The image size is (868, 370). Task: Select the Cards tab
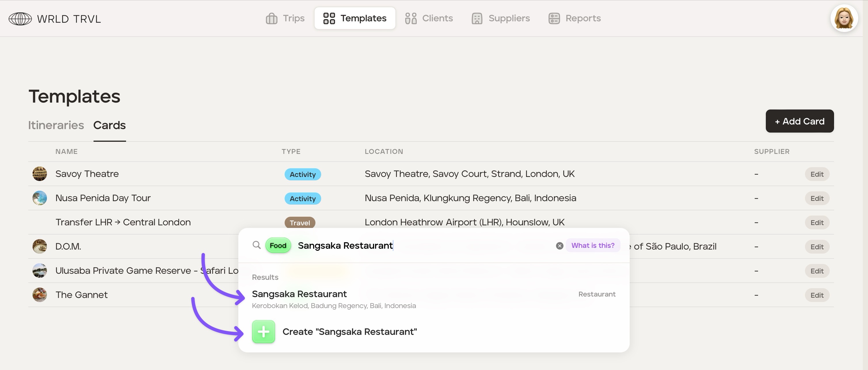109,125
